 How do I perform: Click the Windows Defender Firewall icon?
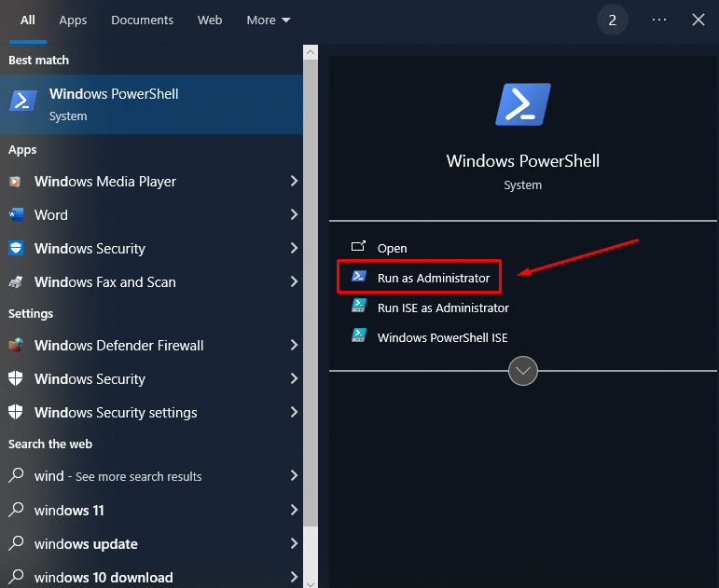pos(16,345)
